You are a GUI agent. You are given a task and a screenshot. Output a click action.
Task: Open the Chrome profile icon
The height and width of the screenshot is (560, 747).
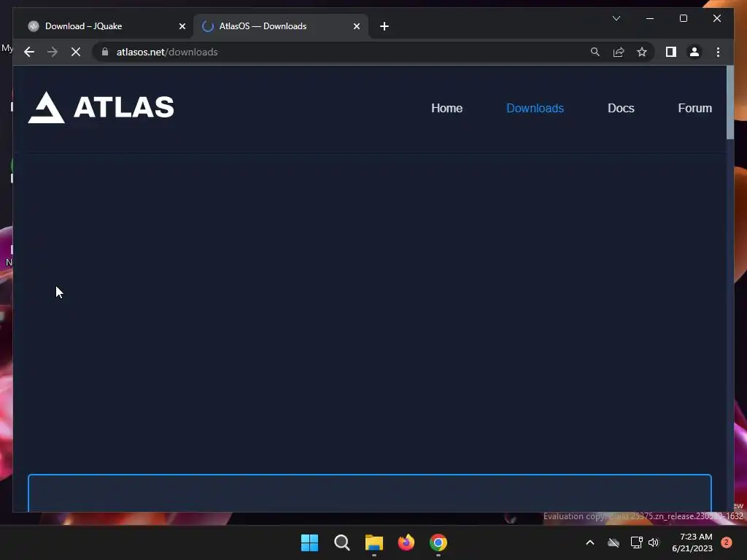click(x=694, y=52)
